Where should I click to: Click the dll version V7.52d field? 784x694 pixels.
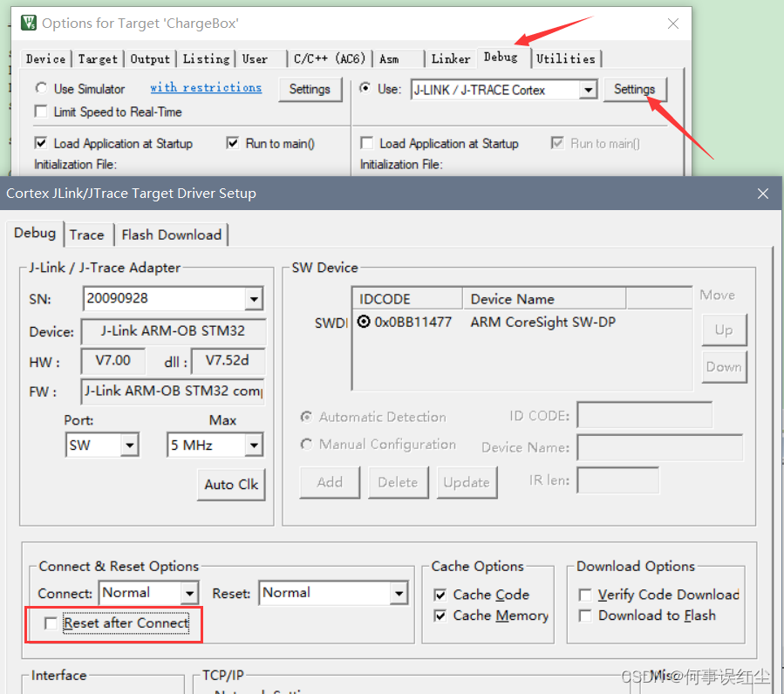click(228, 360)
